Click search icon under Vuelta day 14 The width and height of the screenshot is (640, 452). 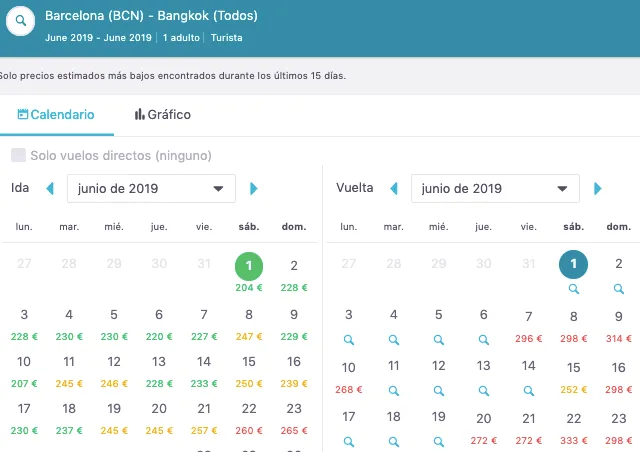529,391
